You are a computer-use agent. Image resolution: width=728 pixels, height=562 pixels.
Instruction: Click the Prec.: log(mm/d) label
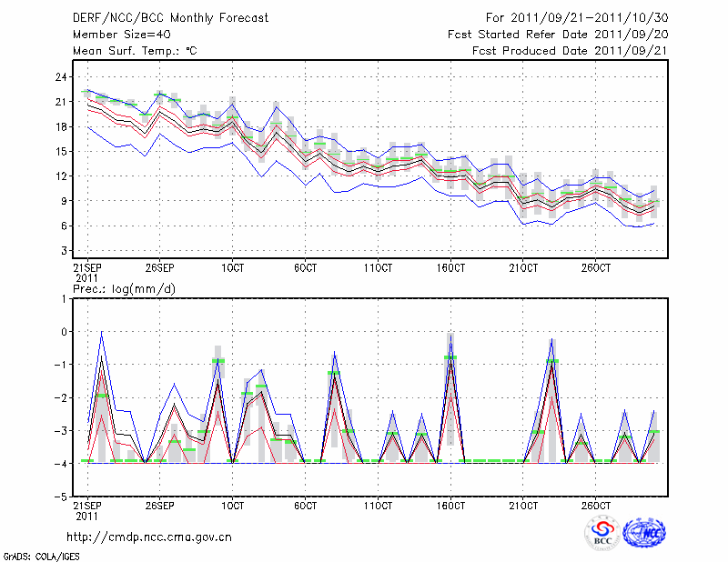pyautogui.click(x=123, y=287)
